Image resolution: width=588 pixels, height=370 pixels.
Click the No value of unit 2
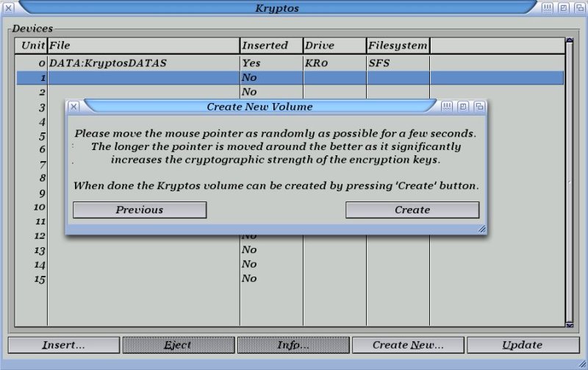[249, 92]
